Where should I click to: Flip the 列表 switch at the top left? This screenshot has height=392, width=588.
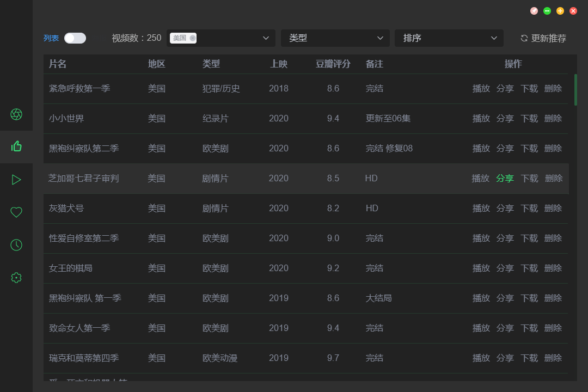tap(75, 38)
